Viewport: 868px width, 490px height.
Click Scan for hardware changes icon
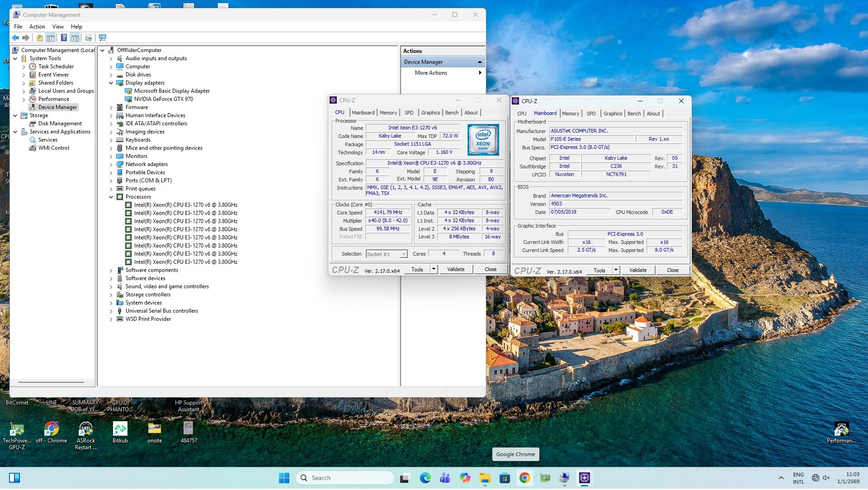point(103,38)
